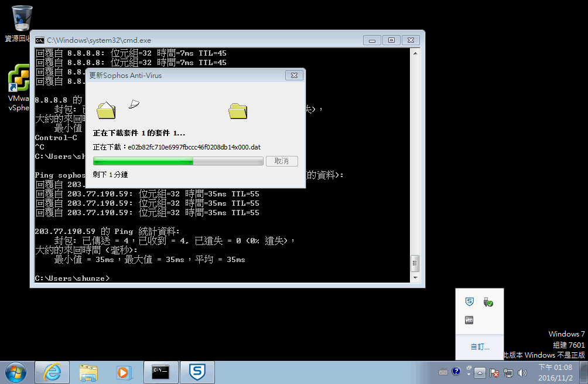588x384 pixels.
Task: Click safely remove hardware tray icon
Action: click(488, 302)
